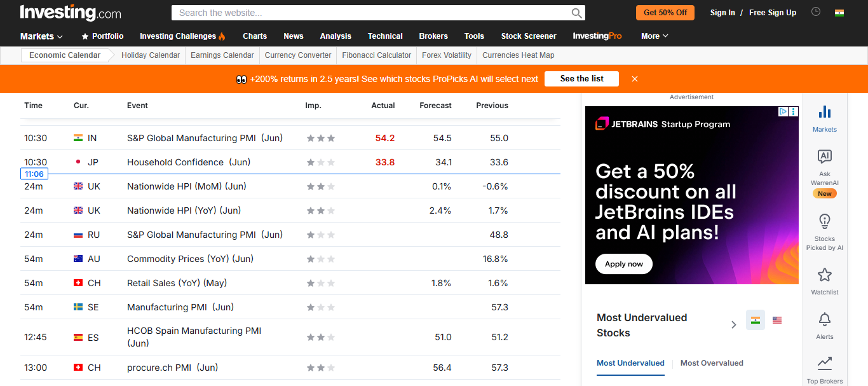868x386 pixels.
Task: Expand Most Undervalued Stocks chevron
Action: [734, 325]
